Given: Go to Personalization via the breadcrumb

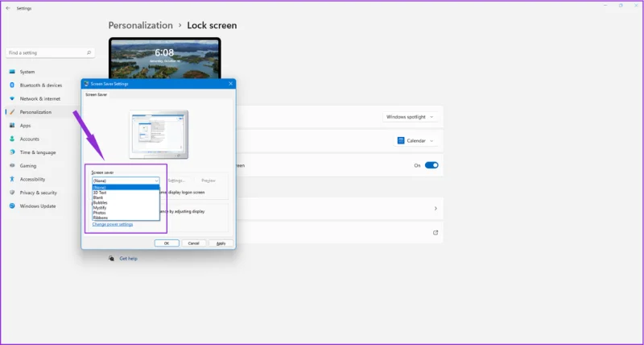Looking at the screenshot, I should coord(140,26).
